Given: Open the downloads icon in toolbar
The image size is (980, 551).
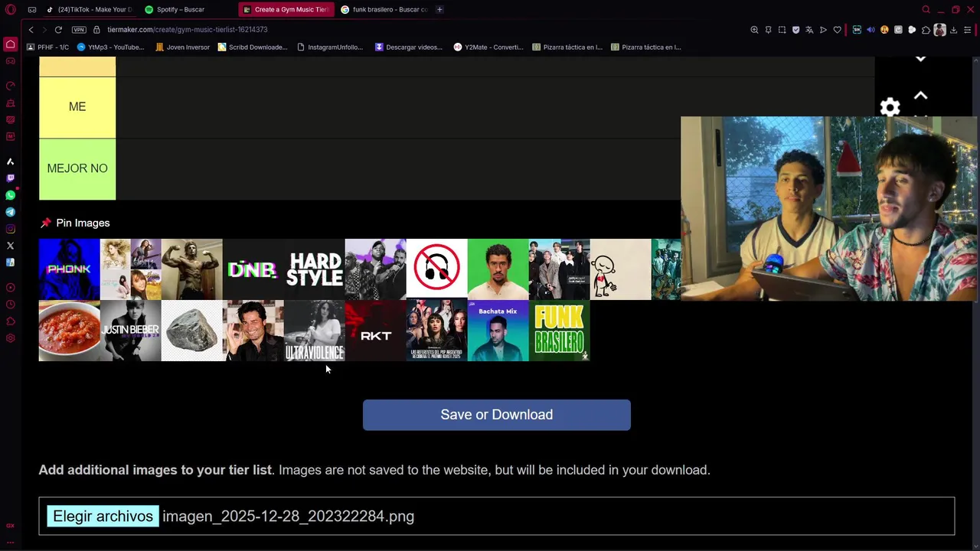Looking at the screenshot, I should (x=953, y=30).
